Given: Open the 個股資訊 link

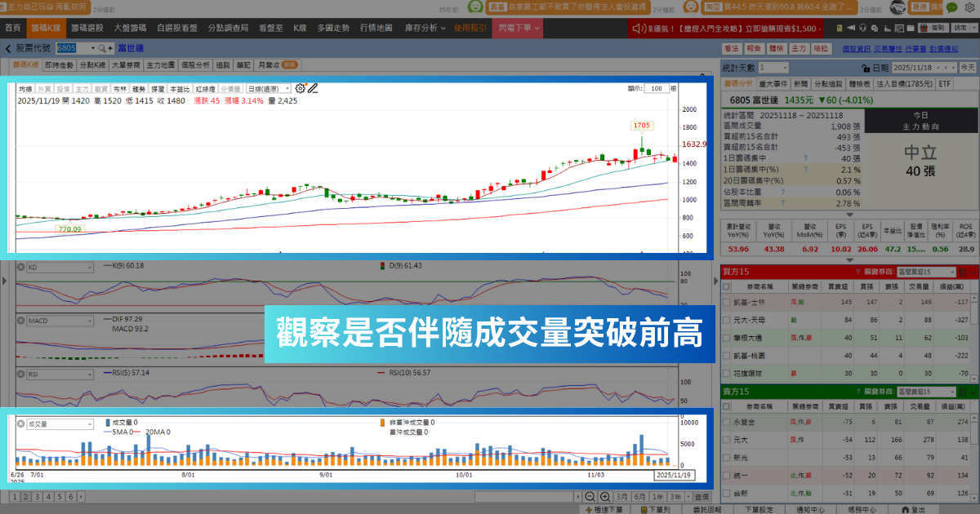Looking at the screenshot, I should tap(857, 49).
